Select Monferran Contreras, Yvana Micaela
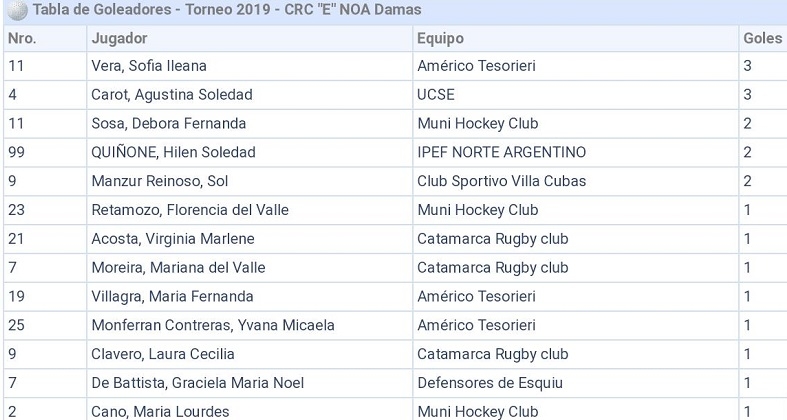 click(213, 326)
